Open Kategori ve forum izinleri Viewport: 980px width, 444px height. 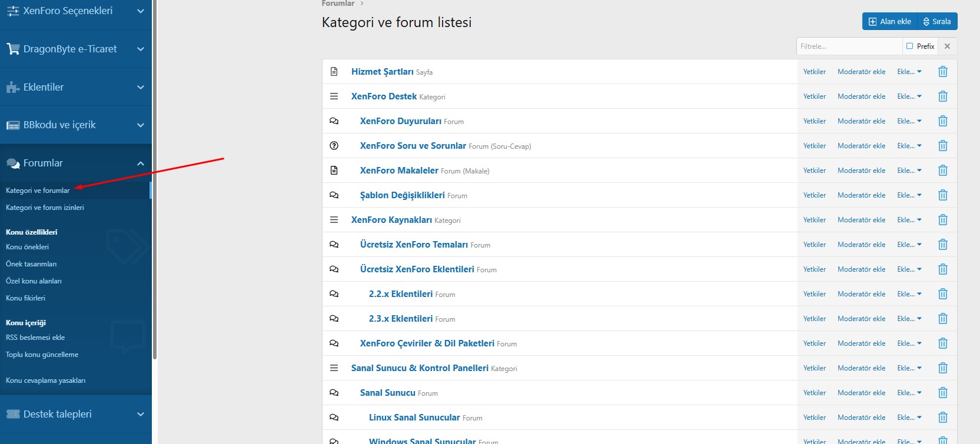click(45, 208)
